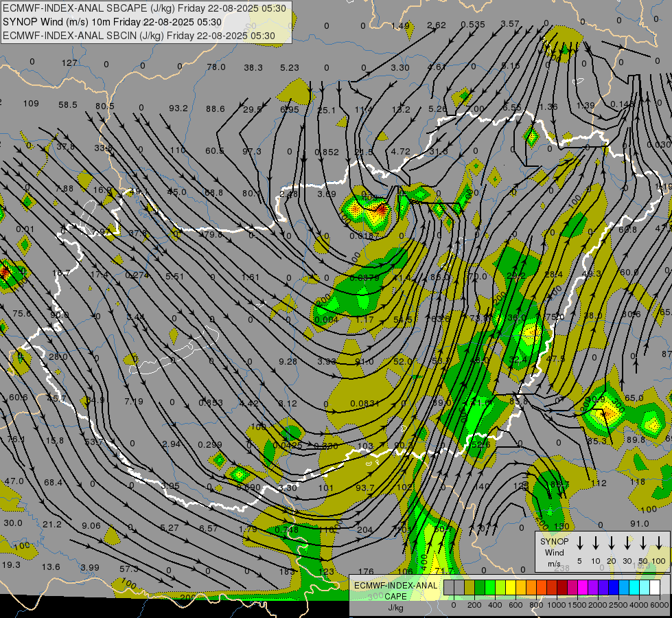Click the map value 0.852
Viewport: 672px width, 618px height.
pyautogui.click(x=327, y=152)
